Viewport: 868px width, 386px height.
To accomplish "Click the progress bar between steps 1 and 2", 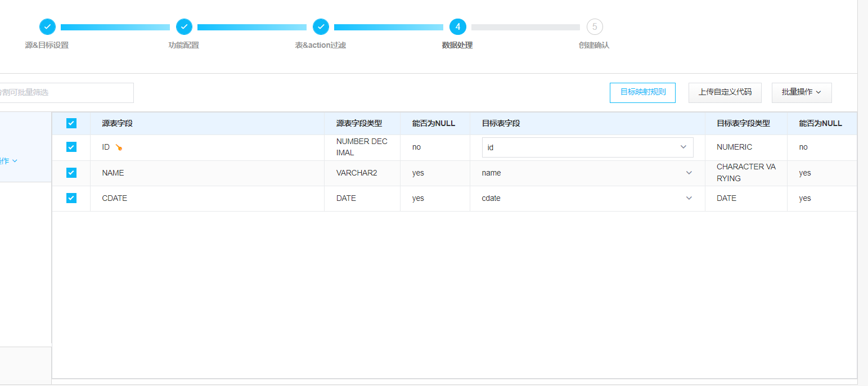I will pos(115,27).
